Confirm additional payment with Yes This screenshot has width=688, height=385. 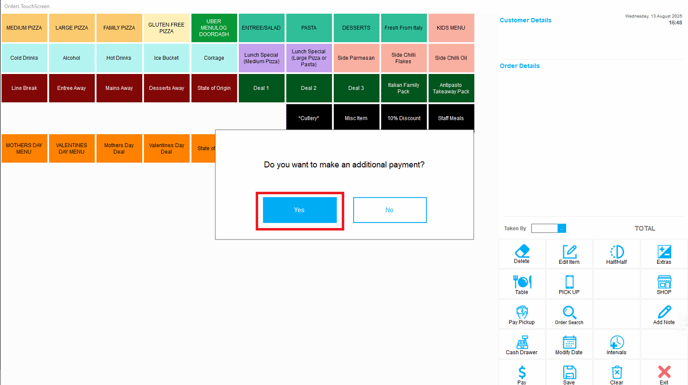300,210
